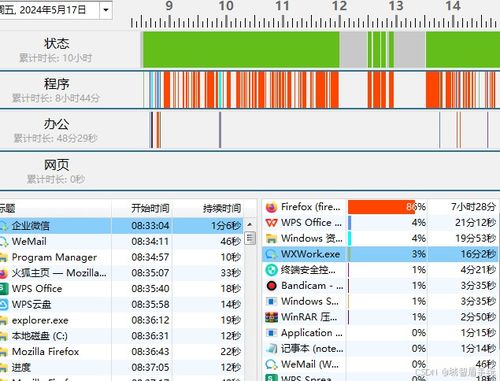Click the scroll-up arrow of activity list
This screenshot has height=381, width=500.
click(x=250, y=224)
